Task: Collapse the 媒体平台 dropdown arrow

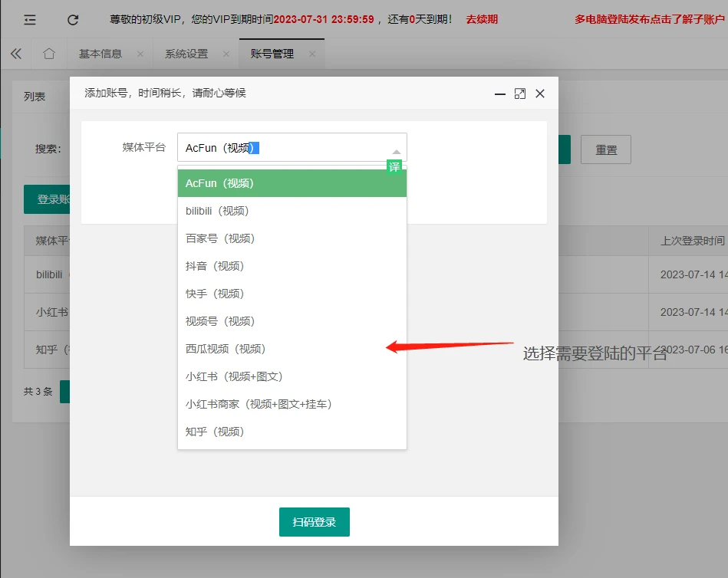Action: [396, 152]
